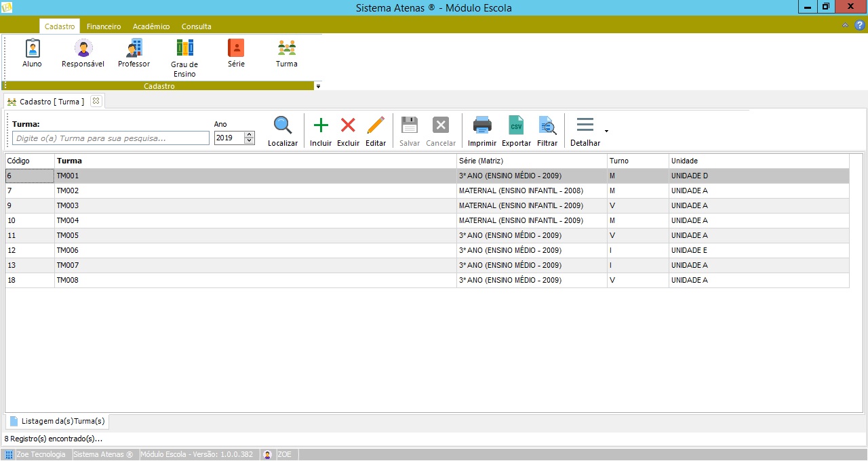Click the Imprimir printer icon
This screenshot has height=461, width=868.
coord(482,125)
